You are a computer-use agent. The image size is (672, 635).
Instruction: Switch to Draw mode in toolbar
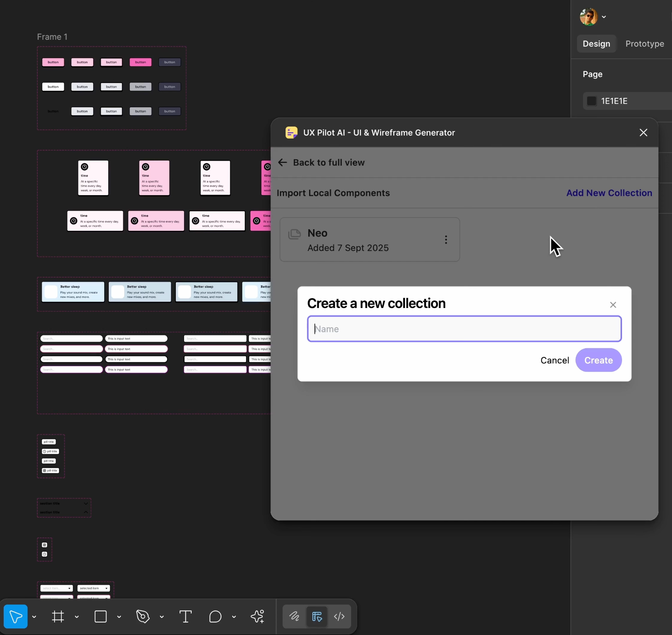pyautogui.click(x=294, y=616)
